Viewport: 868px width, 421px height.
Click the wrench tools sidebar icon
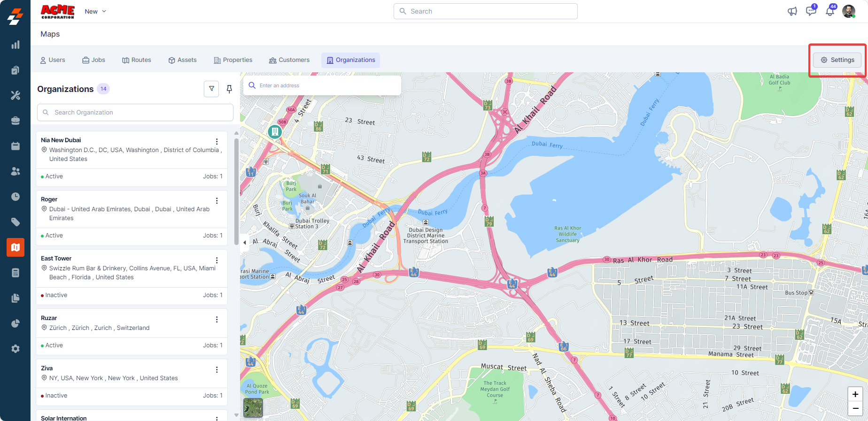(x=15, y=95)
